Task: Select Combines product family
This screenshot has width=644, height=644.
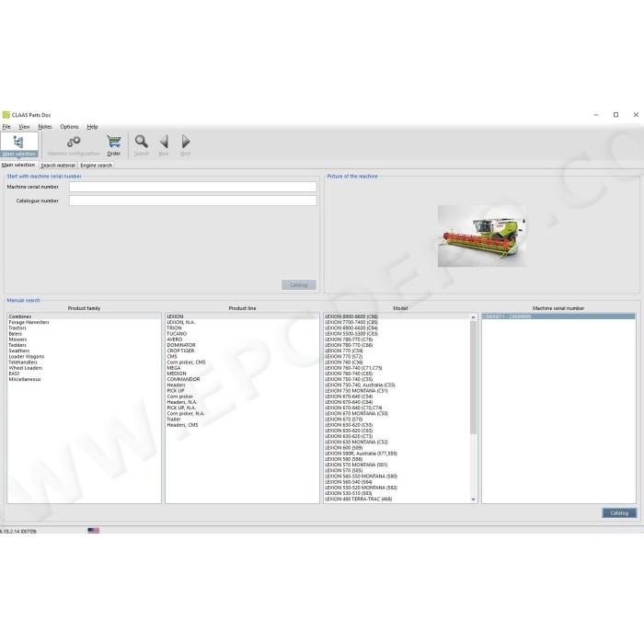Action: point(84,316)
